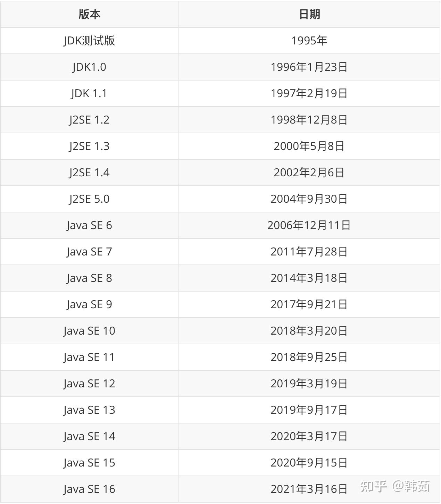441x504 pixels.
Task: Click the J2SE 5.0 version cell
Action: [x=89, y=199]
